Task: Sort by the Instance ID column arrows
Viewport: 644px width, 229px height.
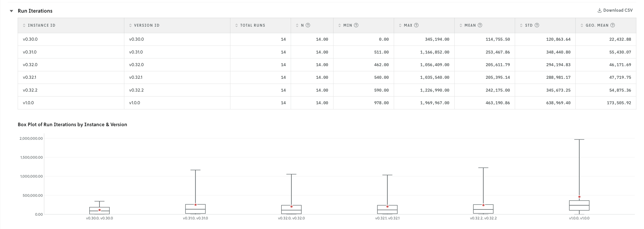Action: pyautogui.click(x=24, y=25)
